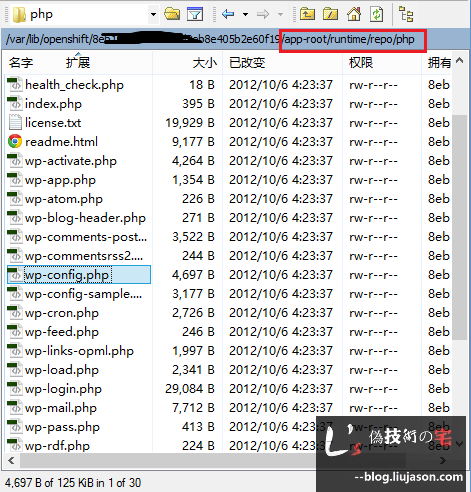471x492 pixels.
Task: Sort by 名字 column header
Action: [x=21, y=63]
